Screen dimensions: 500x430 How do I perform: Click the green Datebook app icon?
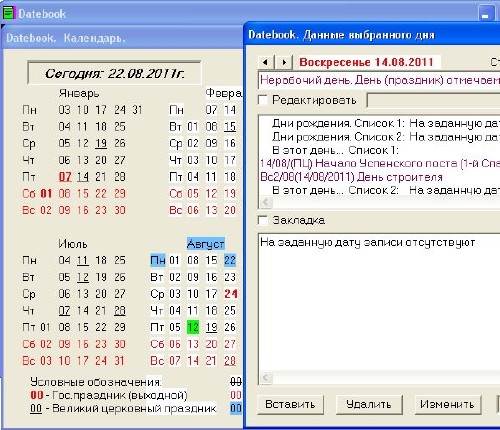[9, 13]
